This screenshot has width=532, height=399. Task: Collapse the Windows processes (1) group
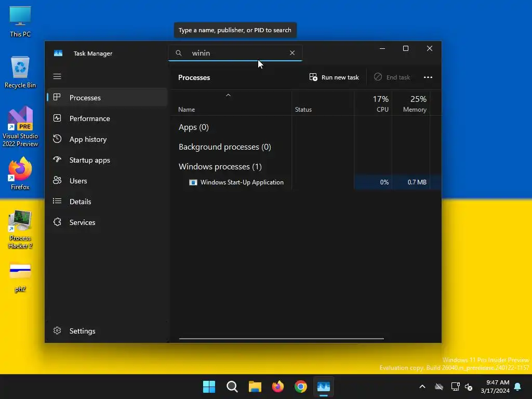tap(220, 167)
